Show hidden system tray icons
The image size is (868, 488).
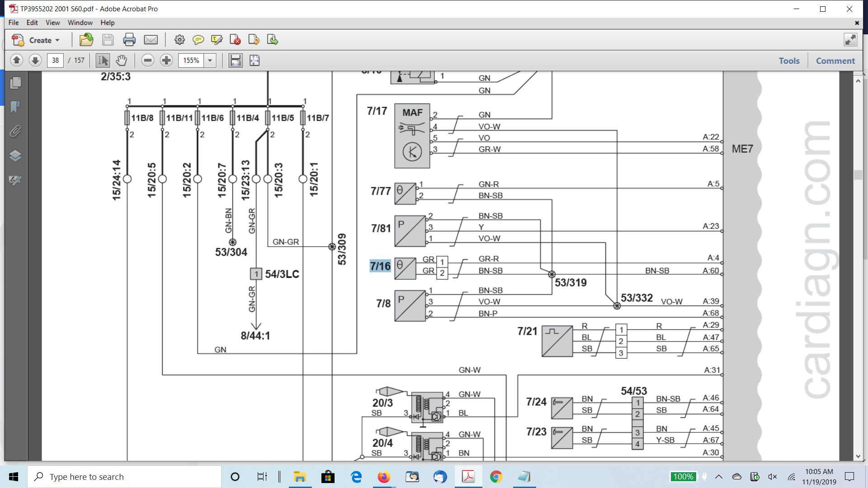719,477
